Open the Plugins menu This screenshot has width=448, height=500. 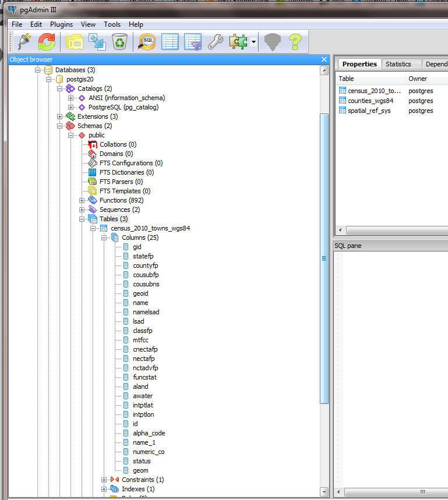61,24
